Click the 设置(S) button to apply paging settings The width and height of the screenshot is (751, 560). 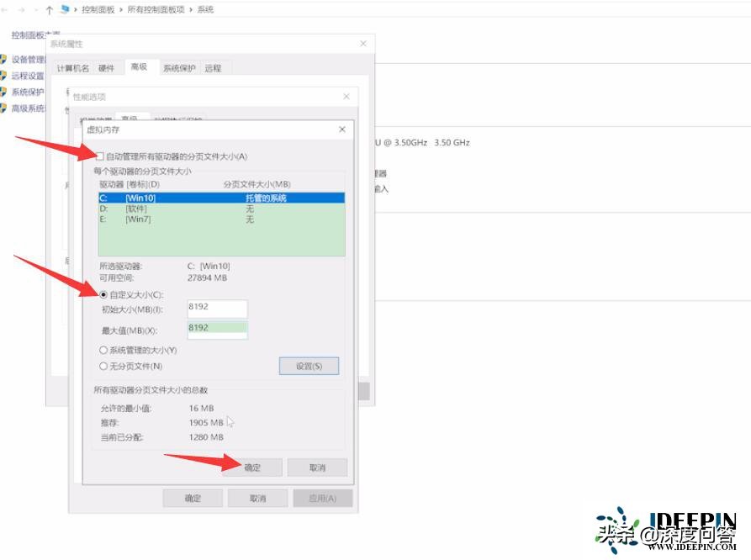(x=309, y=365)
